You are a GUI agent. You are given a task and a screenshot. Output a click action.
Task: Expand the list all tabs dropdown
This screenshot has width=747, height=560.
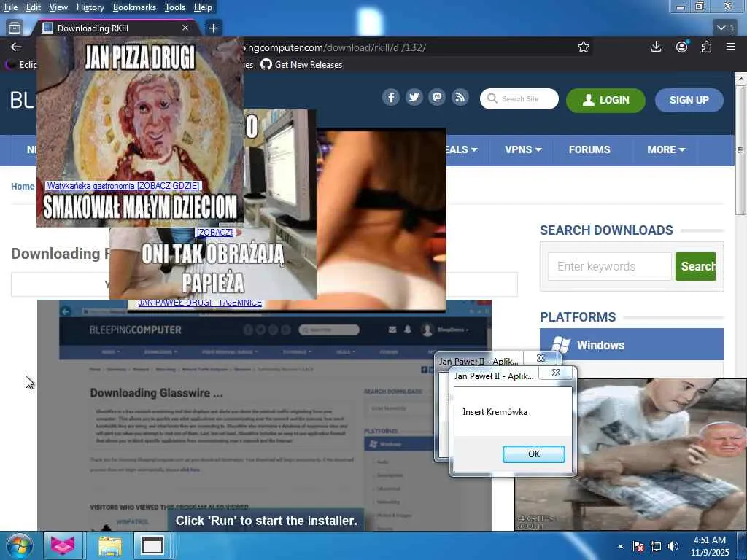726,28
